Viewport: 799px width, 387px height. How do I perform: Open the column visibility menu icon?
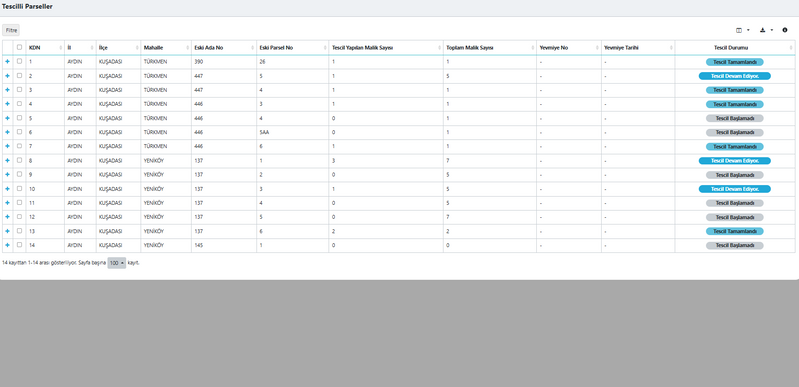tap(742, 30)
